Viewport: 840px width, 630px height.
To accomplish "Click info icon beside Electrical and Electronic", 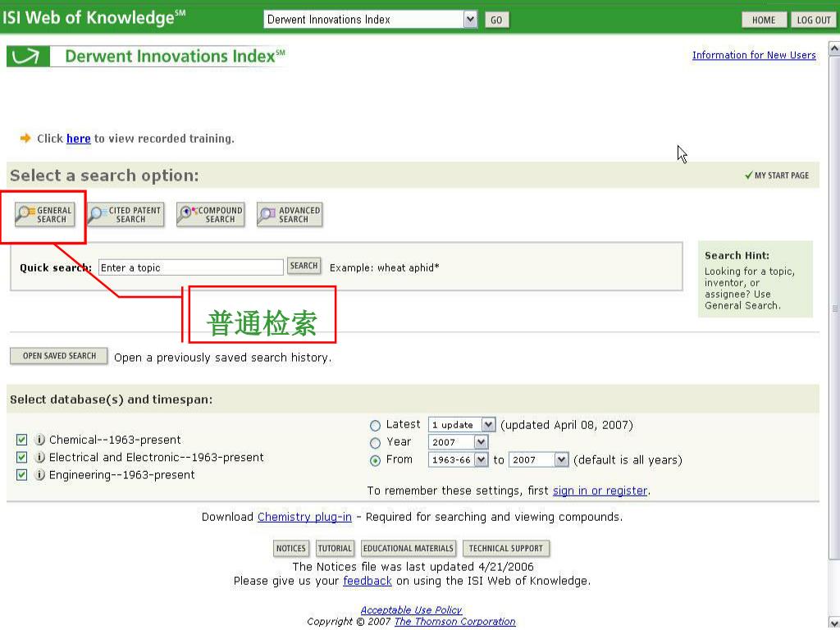I will coord(39,458).
